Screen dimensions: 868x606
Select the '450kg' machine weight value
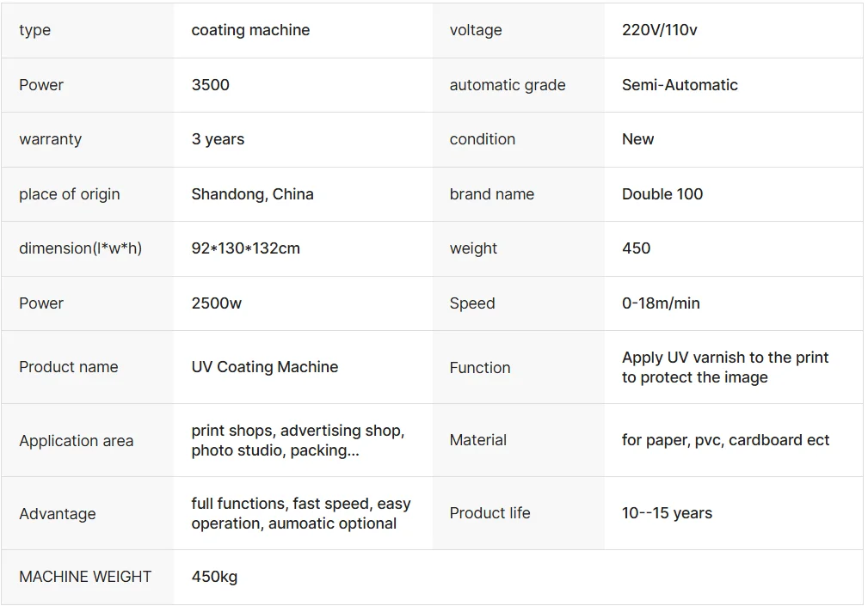pyautogui.click(x=214, y=577)
